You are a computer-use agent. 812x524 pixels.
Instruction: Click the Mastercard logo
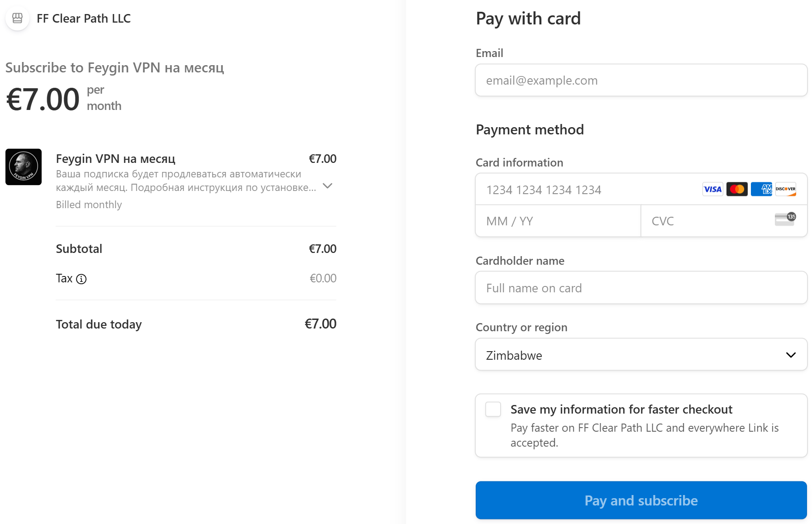tap(737, 189)
